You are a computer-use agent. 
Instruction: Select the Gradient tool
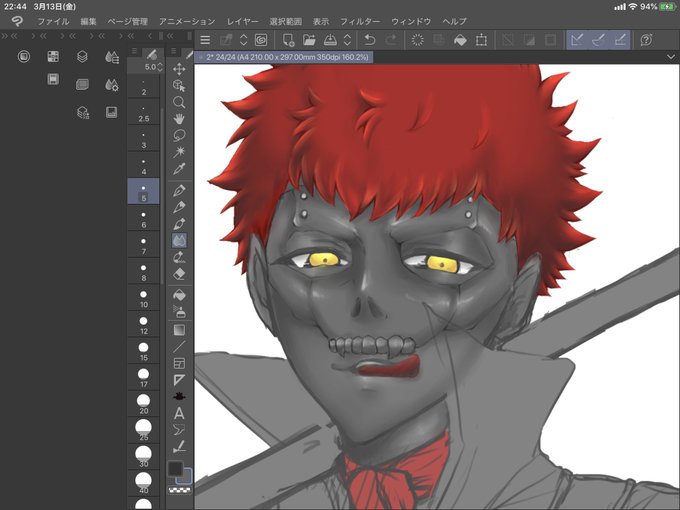(179, 330)
